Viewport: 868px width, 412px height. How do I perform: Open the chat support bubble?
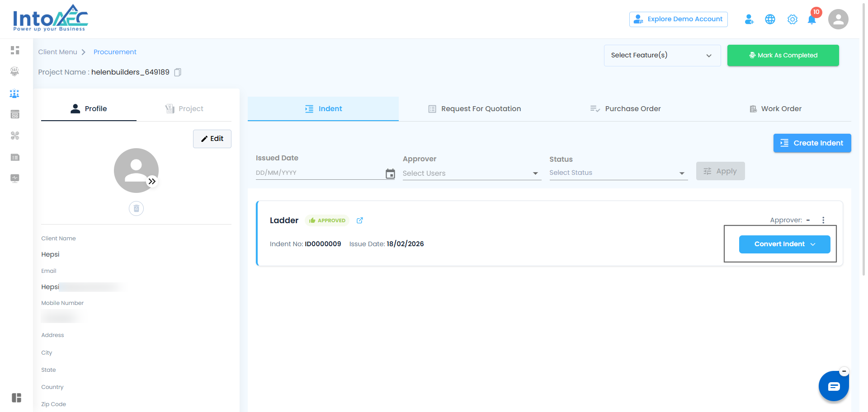click(834, 386)
